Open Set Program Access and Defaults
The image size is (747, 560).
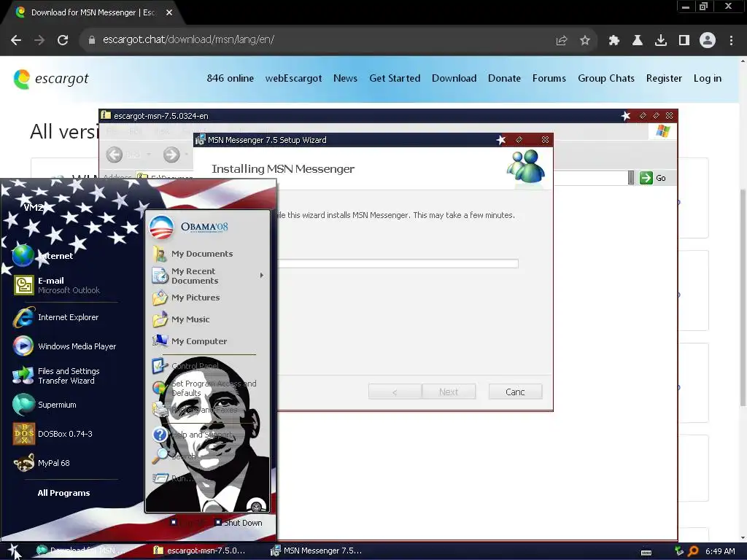tap(204, 388)
